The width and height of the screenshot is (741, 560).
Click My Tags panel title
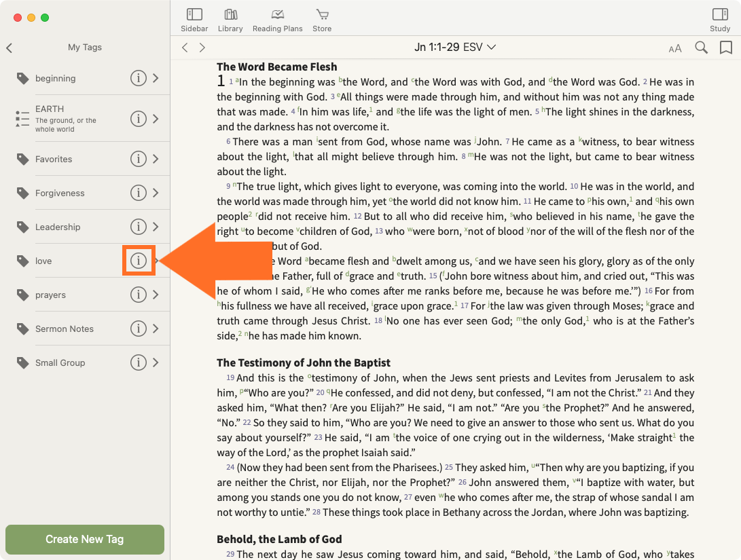(85, 48)
